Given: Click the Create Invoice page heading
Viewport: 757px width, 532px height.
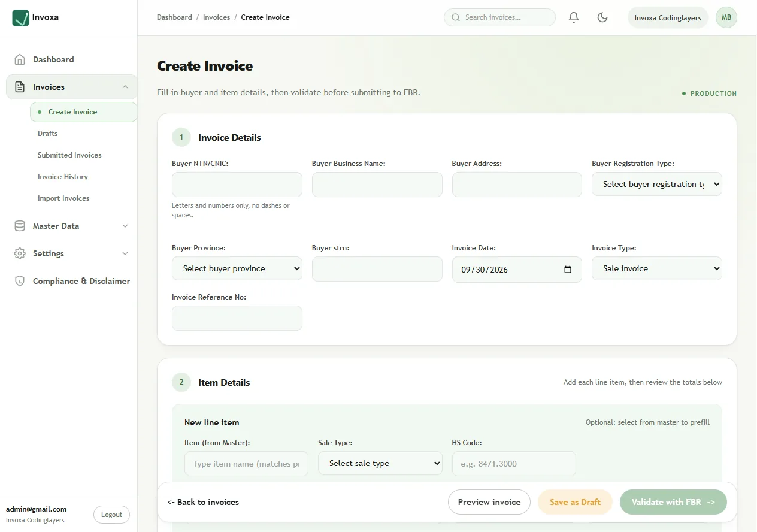Looking at the screenshot, I should [205, 66].
